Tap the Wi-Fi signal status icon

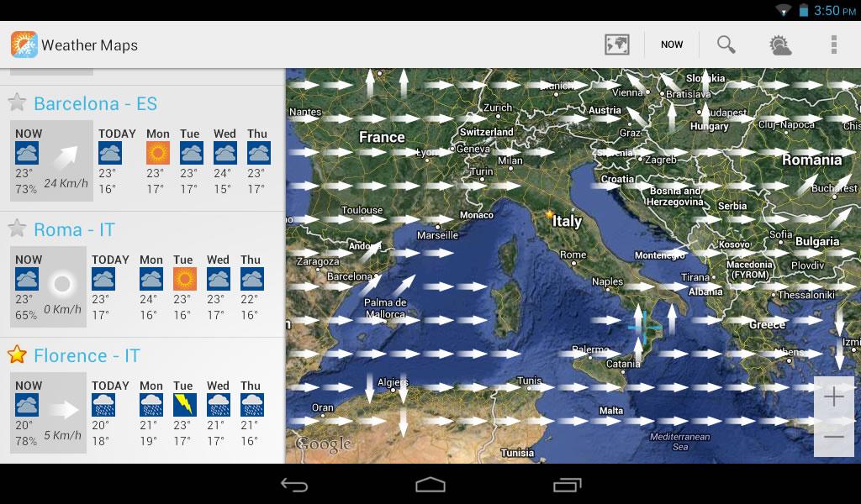coord(783,10)
